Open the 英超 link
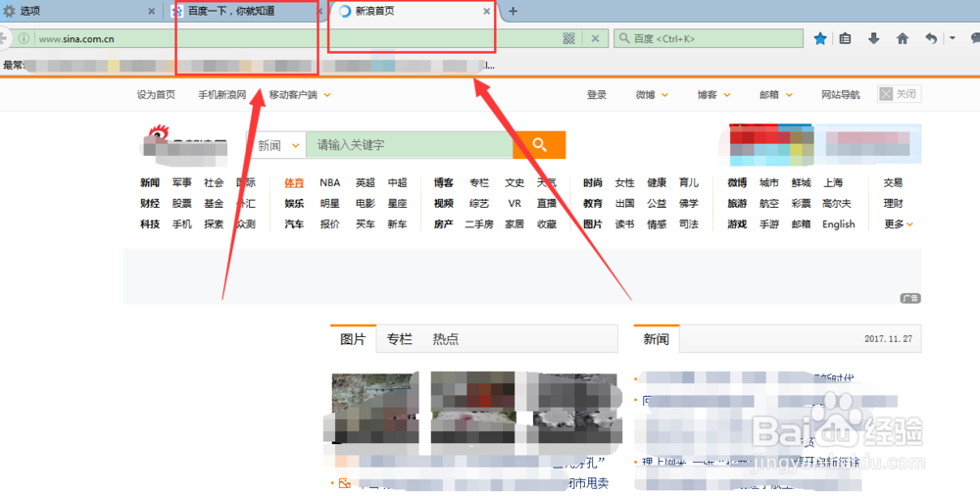 pyautogui.click(x=366, y=182)
